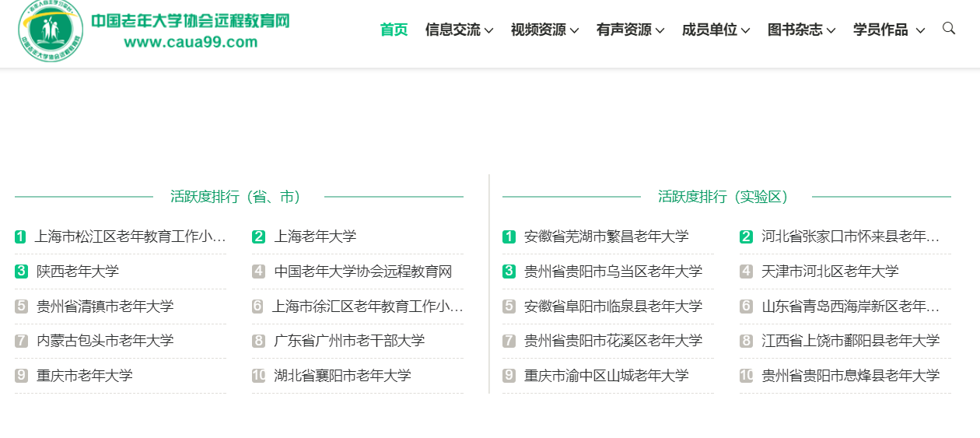Screen dimensions: 980x438
Task: Click the 活跃度排行（省、市）section heading
Action: [239, 197]
